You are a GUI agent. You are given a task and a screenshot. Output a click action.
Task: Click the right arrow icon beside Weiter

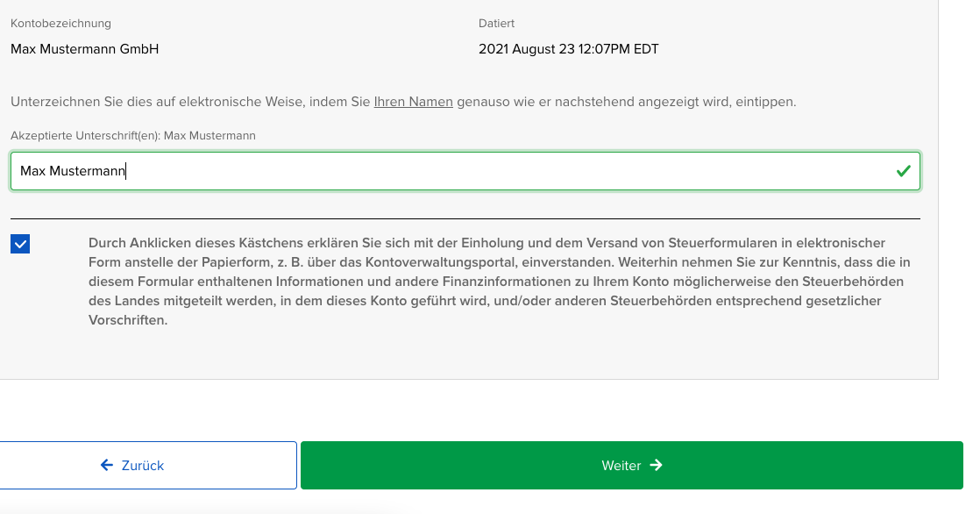[x=657, y=466]
